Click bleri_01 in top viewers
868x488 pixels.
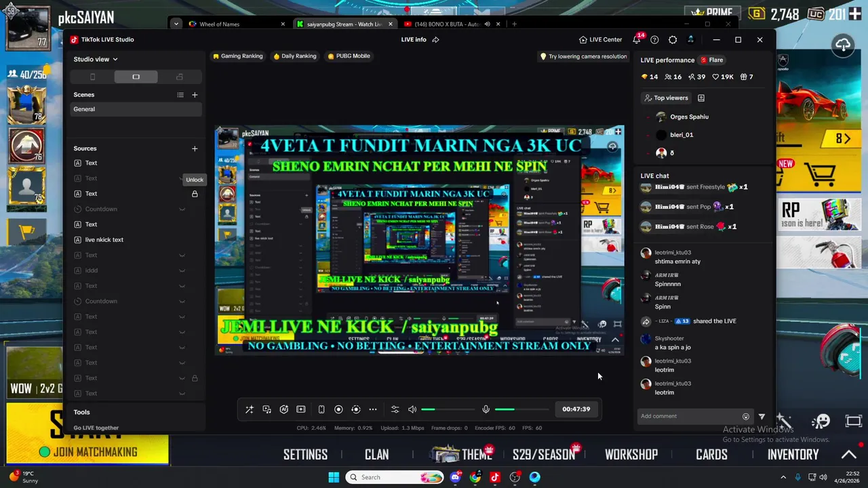682,135
